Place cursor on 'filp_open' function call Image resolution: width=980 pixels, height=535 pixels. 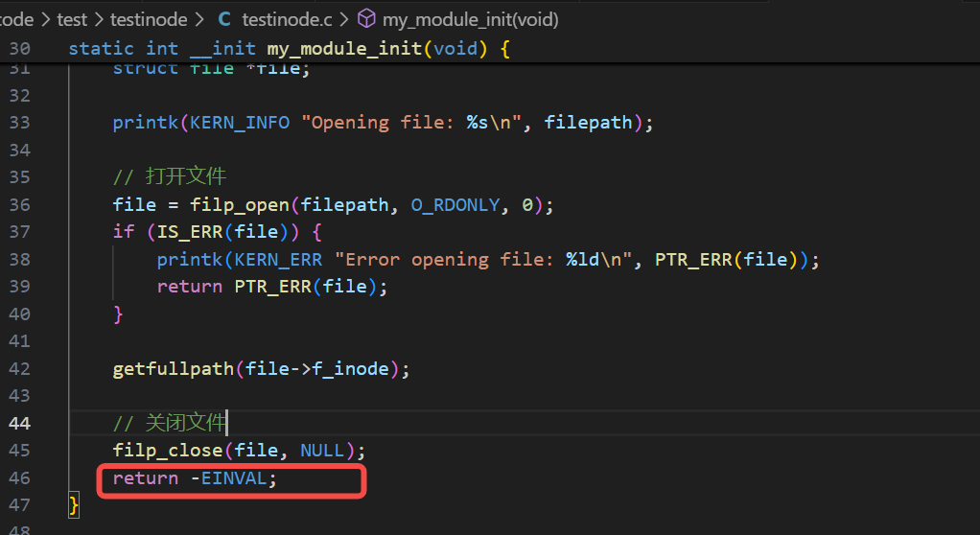[x=240, y=205]
